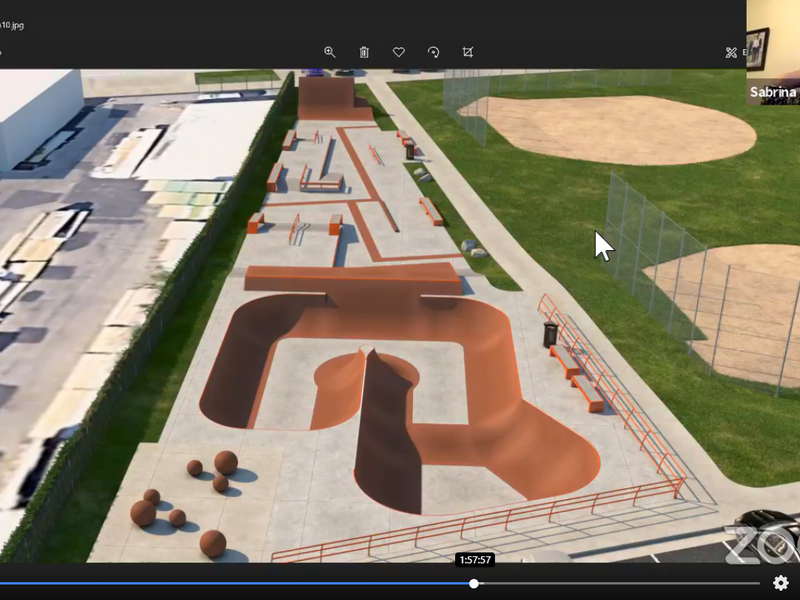Toggle the heart favorite icon
Screen dimensions: 800x600
[398, 52]
